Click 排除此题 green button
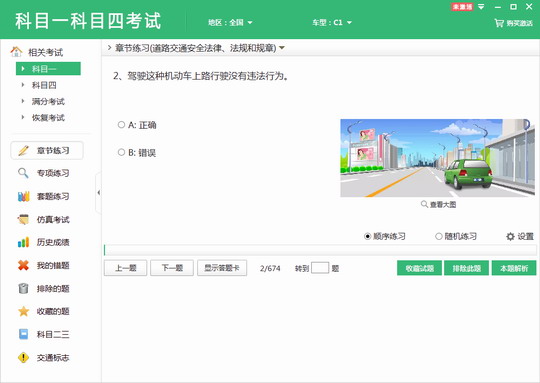 466,268
